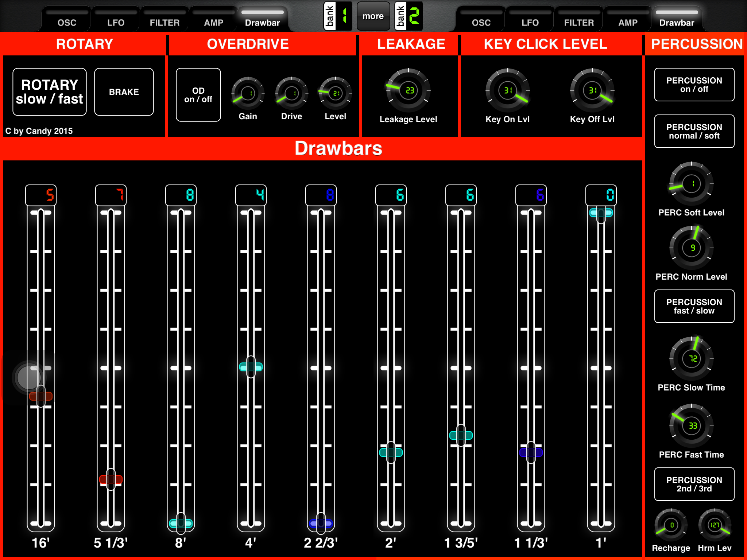Screen dimensions: 747x560
Task: Select the right Drawbar tab
Action: (677, 19)
